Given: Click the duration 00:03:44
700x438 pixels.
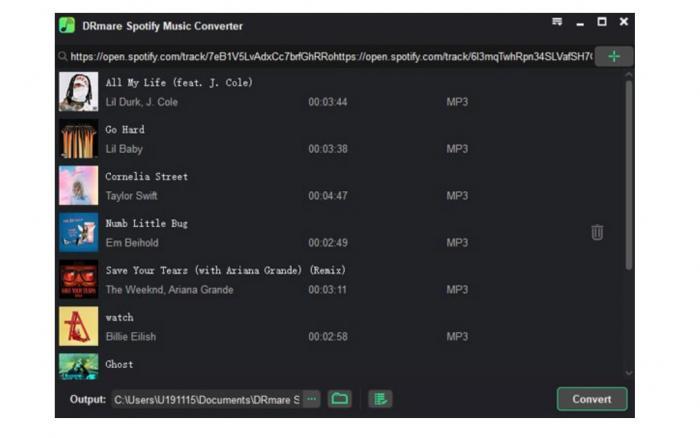Looking at the screenshot, I should [x=328, y=102].
